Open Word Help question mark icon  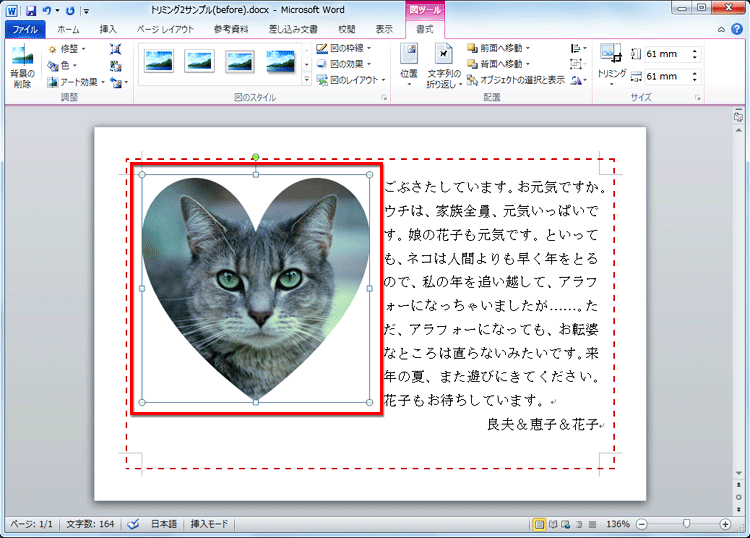[x=737, y=29]
